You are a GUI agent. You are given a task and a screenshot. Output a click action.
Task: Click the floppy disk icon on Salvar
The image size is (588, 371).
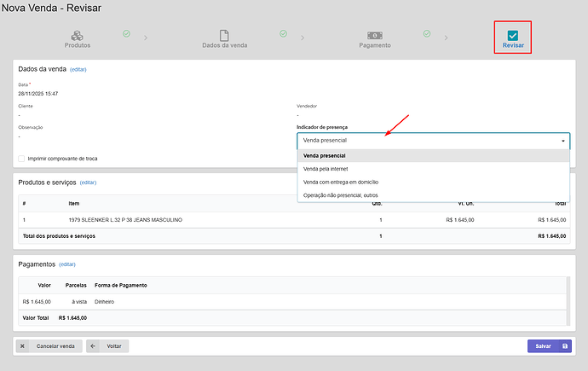pos(564,346)
